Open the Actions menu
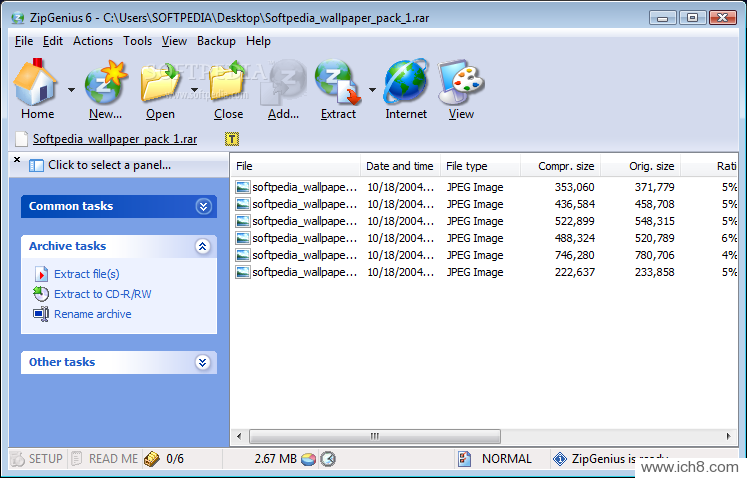Image resolution: width=747 pixels, height=478 pixels. tap(93, 41)
